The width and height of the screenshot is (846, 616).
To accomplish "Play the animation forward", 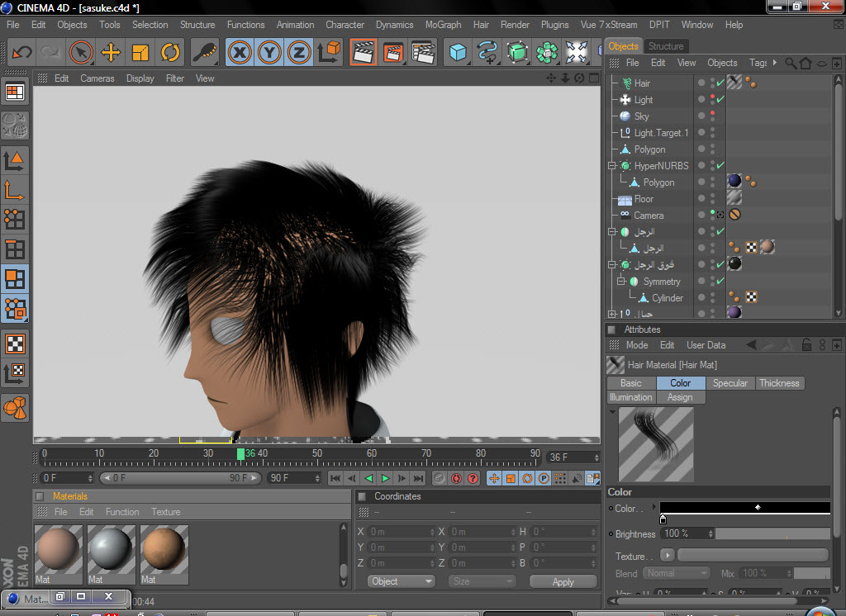I will [385, 478].
